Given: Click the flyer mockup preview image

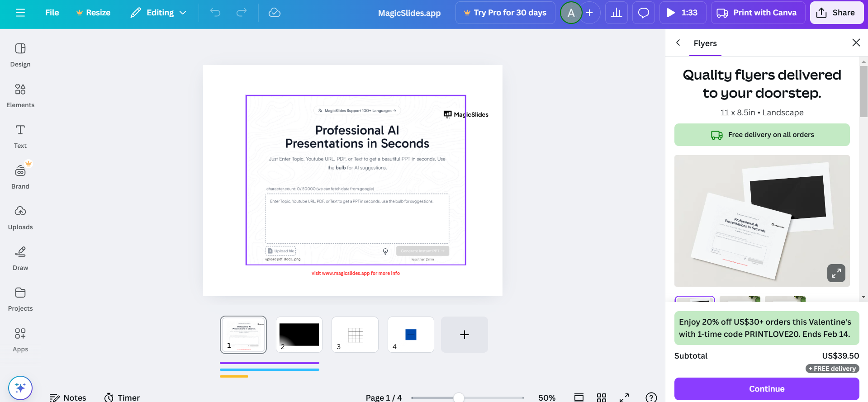Looking at the screenshot, I should 762,221.
